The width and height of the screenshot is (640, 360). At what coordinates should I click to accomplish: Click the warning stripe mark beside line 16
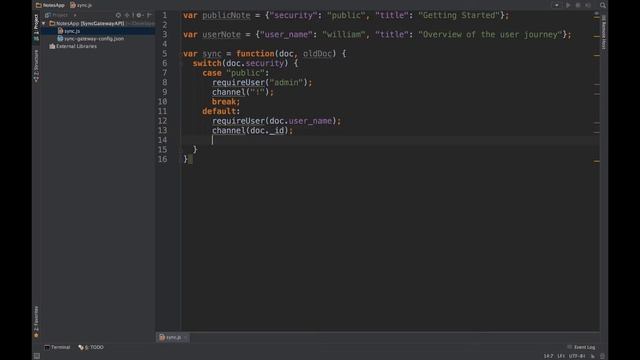(x=596, y=162)
